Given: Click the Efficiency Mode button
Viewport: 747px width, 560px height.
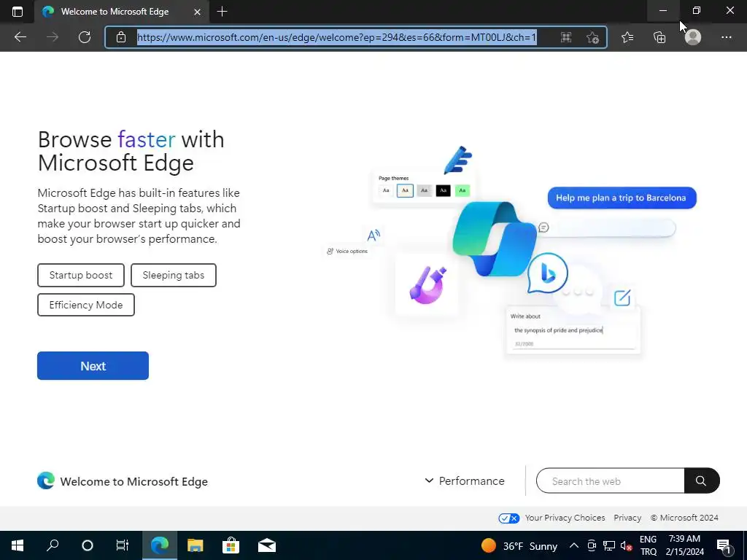Looking at the screenshot, I should pyautogui.click(x=86, y=305).
